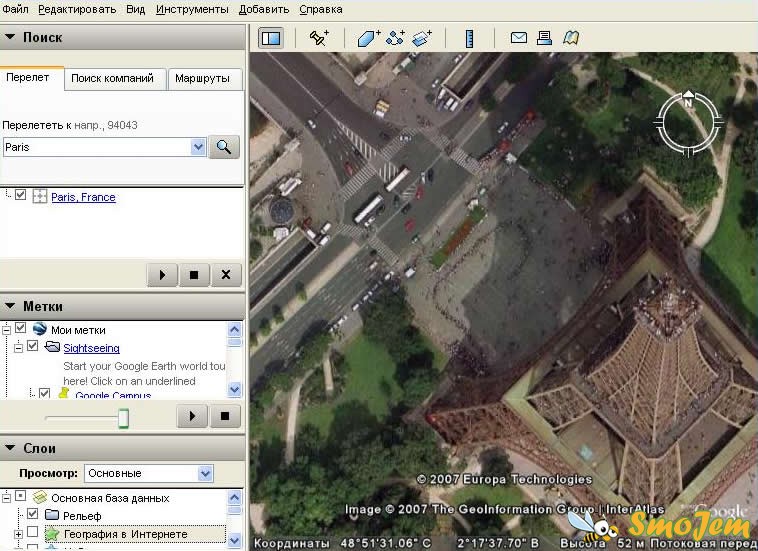Open the Инструменты menu
This screenshot has width=758, height=551.
point(192,9)
